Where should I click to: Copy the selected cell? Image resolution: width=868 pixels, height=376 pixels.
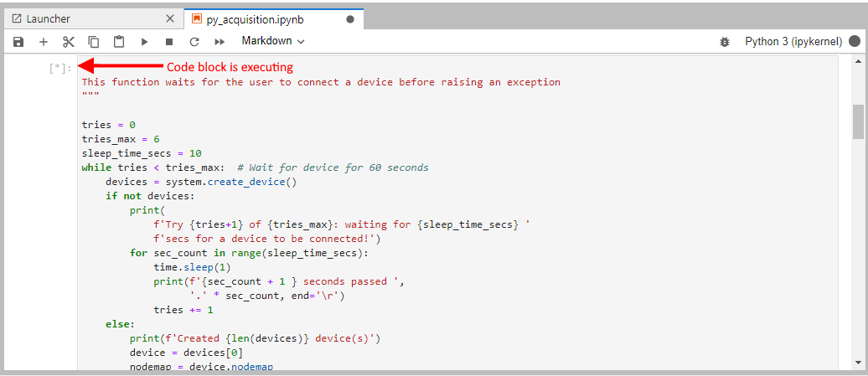point(94,41)
